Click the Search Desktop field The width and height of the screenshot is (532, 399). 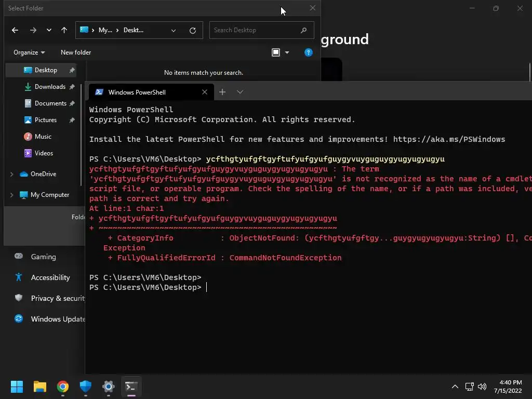[262, 30]
